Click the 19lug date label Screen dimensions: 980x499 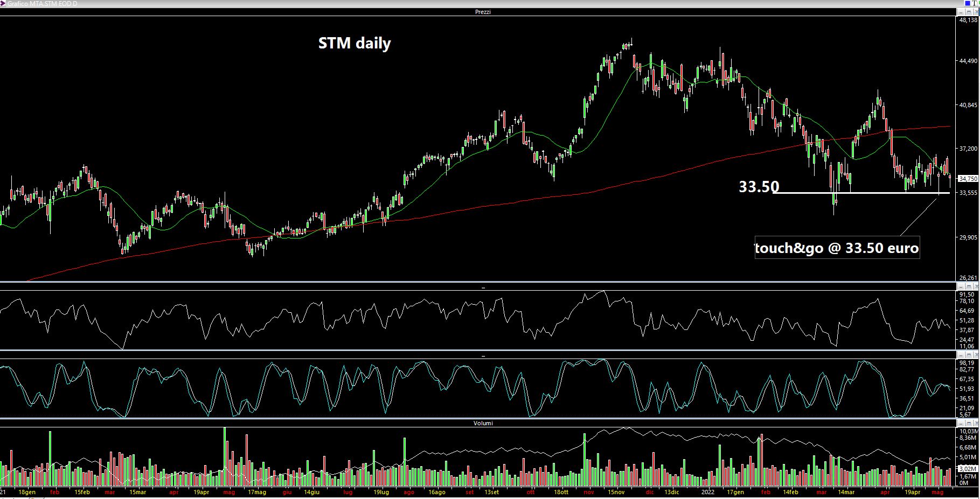coord(381,492)
